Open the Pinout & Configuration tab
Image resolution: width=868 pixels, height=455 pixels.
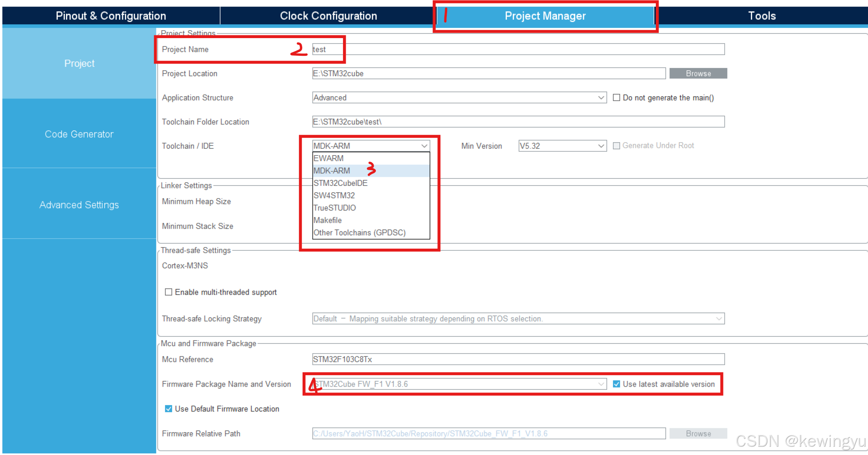[x=111, y=16]
